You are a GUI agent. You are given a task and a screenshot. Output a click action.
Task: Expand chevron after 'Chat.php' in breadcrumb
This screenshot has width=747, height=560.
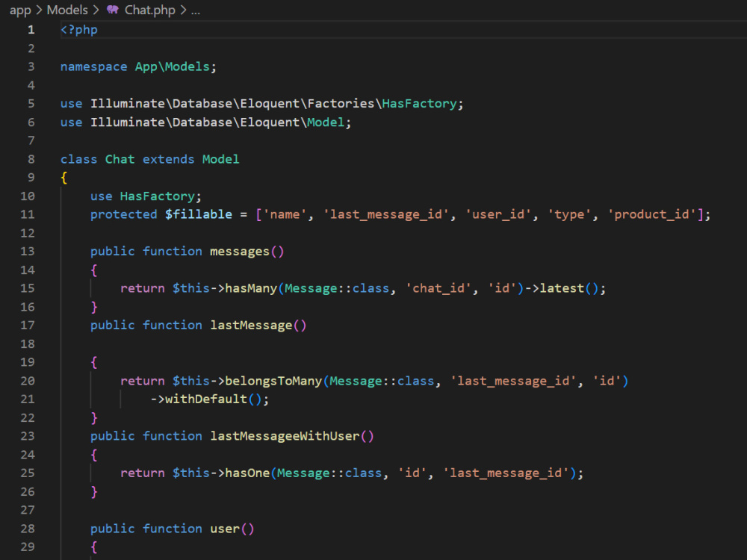pos(183,10)
